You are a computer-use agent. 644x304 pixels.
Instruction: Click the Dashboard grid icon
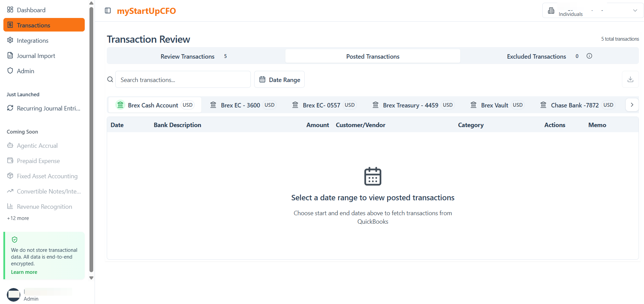10,9
